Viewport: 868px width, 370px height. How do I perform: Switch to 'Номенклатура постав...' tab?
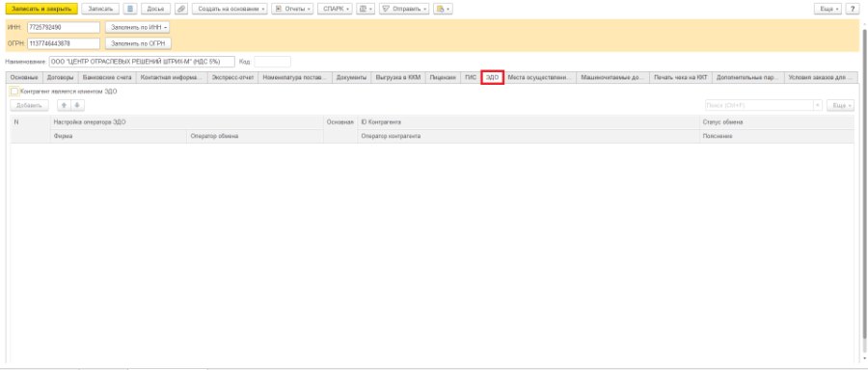(294, 78)
